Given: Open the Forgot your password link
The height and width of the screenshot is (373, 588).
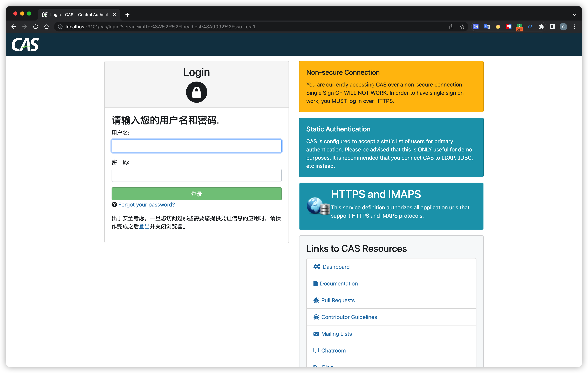Looking at the screenshot, I should click(x=147, y=204).
